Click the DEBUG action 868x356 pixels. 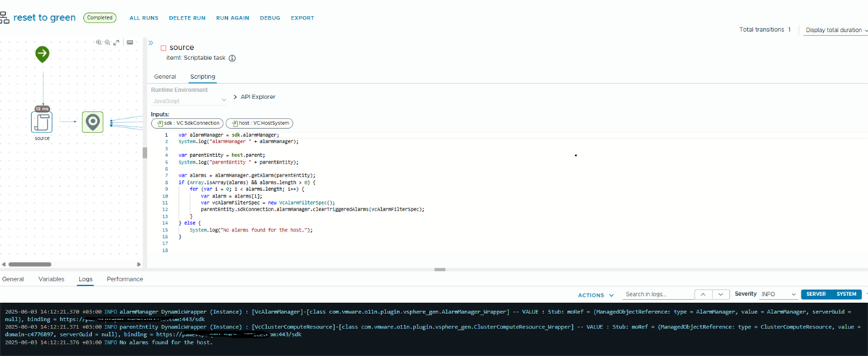coord(270,17)
